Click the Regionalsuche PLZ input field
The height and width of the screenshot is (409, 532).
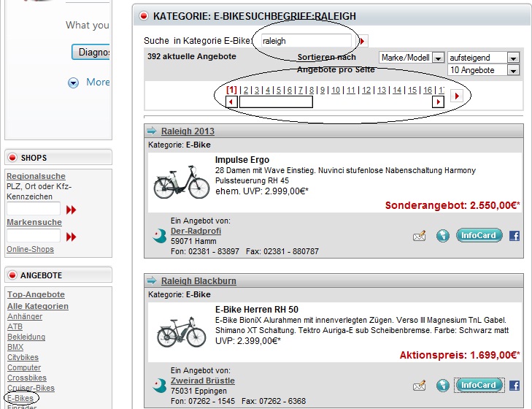pyautogui.click(x=34, y=209)
